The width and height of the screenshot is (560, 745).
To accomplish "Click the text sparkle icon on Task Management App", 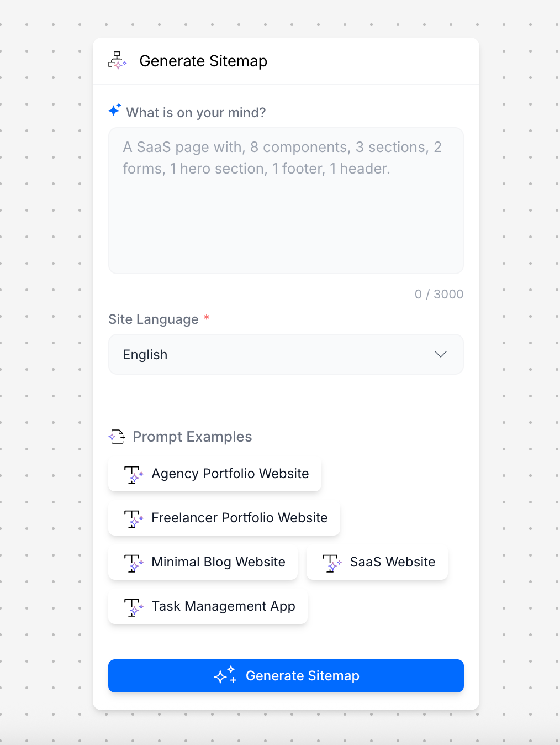I will coord(134,607).
